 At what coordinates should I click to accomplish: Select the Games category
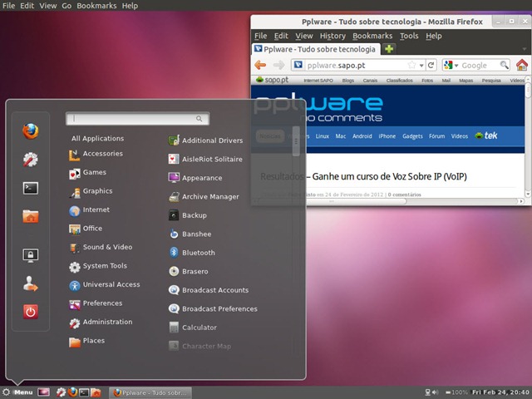pyautogui.click(x=87, y=172)
